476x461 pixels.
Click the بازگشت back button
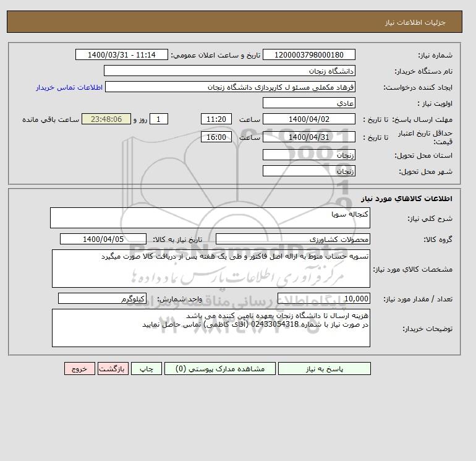coord(113,369)
